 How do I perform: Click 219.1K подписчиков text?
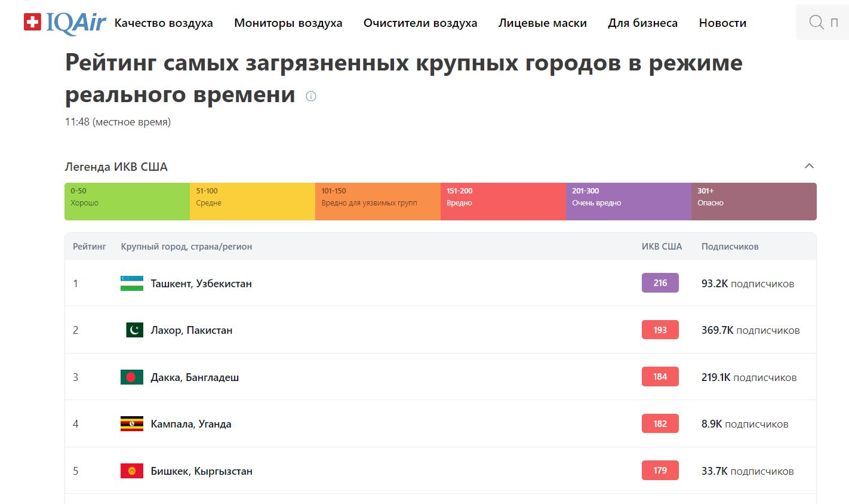point(749,377)
